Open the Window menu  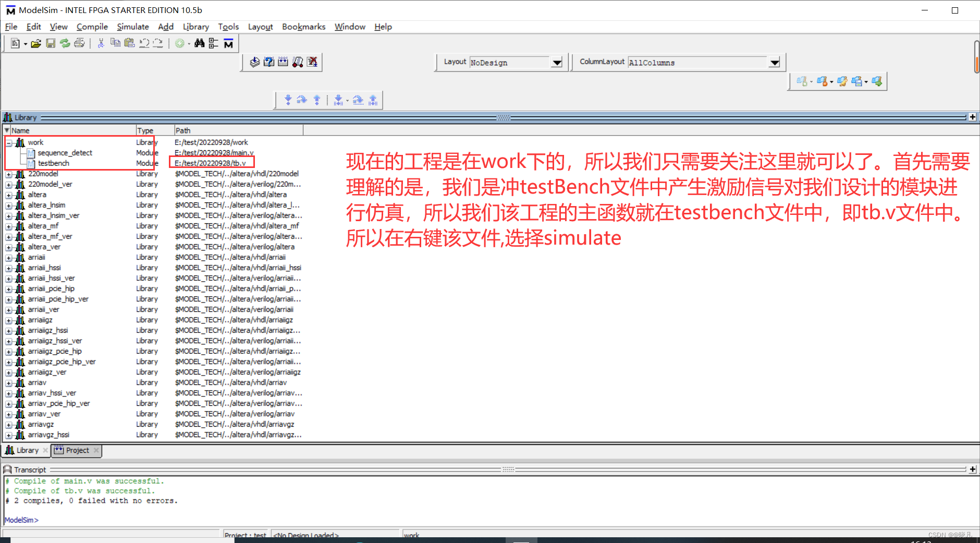pos(350,27)
